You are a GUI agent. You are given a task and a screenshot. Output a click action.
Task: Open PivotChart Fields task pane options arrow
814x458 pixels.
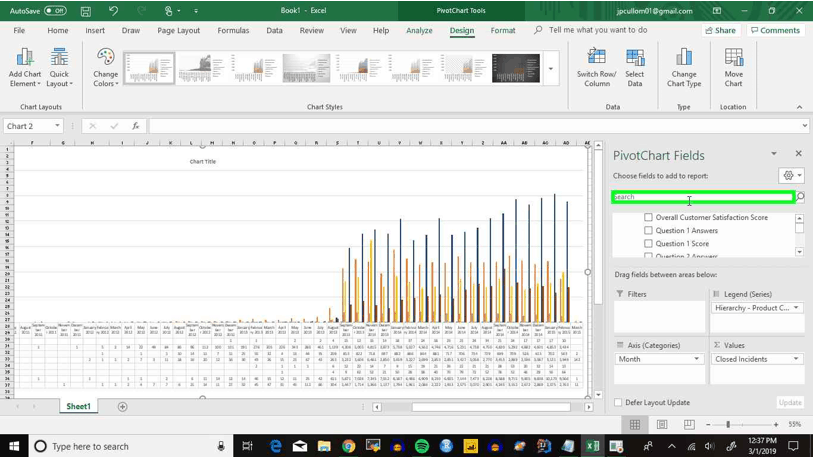[x=774, y=153]
